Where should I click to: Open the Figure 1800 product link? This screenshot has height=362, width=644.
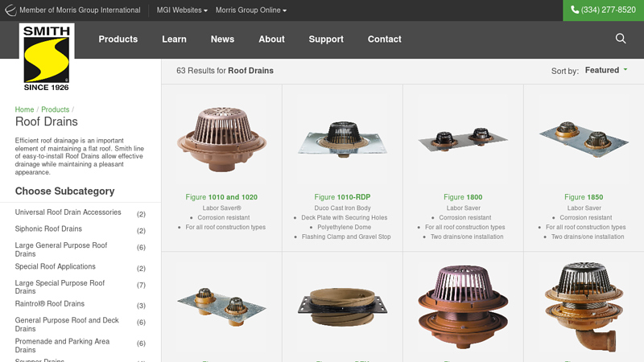pyautogui.click(x=463, y=197)
